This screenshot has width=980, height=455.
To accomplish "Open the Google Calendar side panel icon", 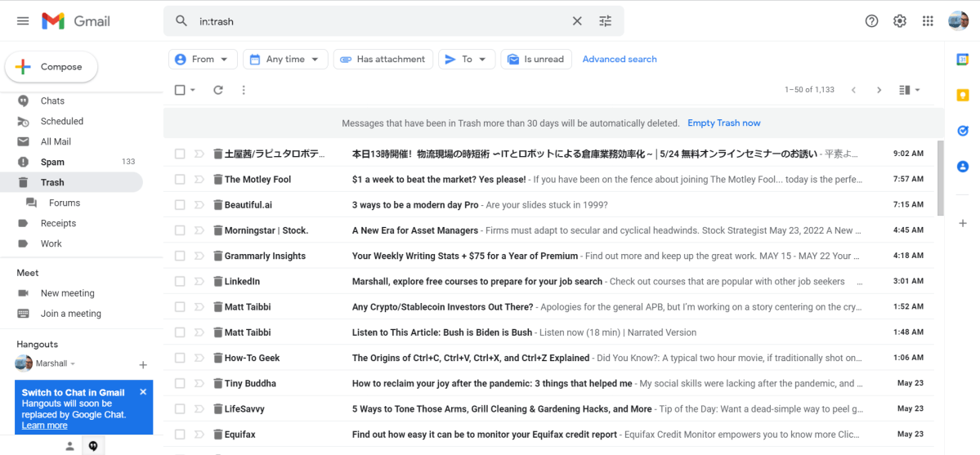I will click(x=963, y=60).
